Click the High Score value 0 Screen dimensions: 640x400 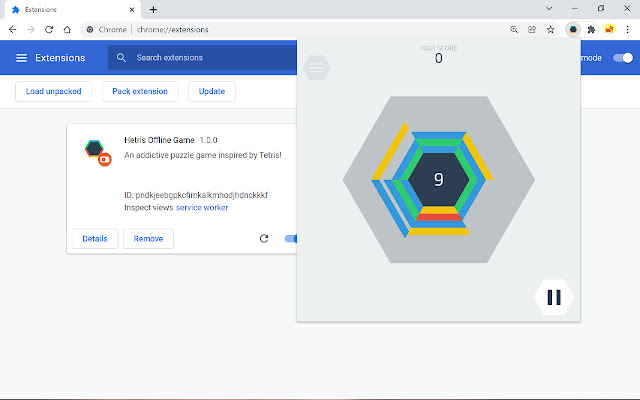click(x=439, y=58)
